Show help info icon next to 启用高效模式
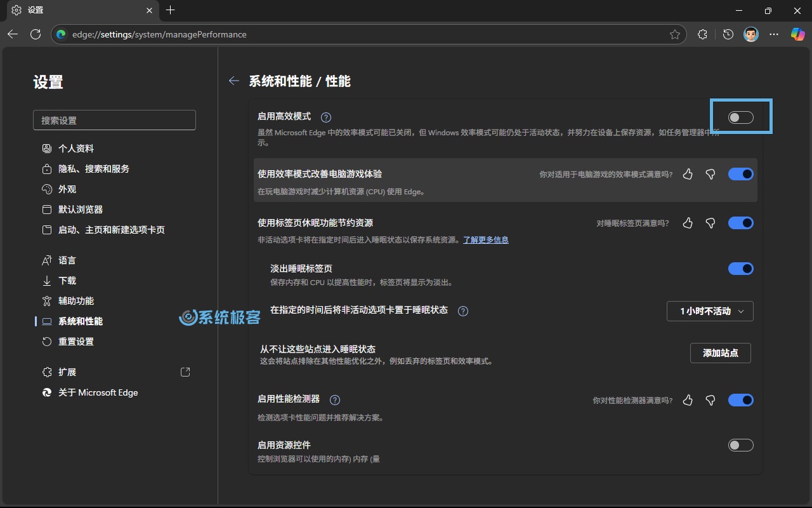The image size is (812, 508). tap(326, 117)
